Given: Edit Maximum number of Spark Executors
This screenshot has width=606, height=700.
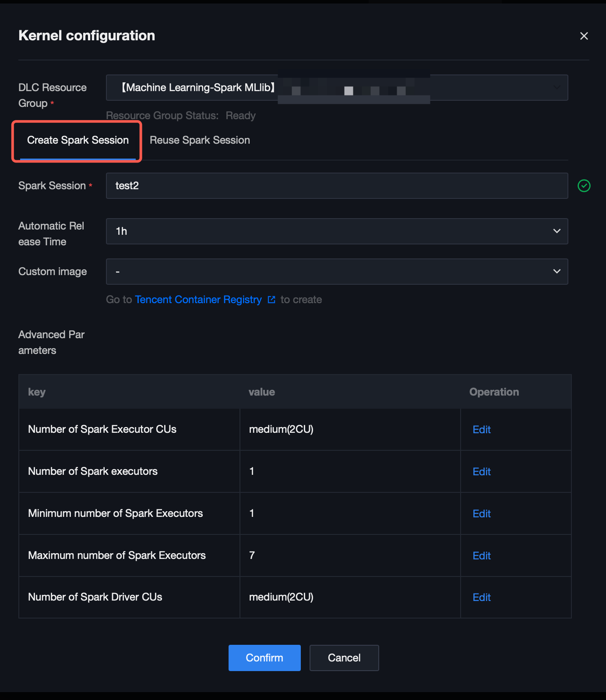Looking at the screenshot, I should coord(482,556).
